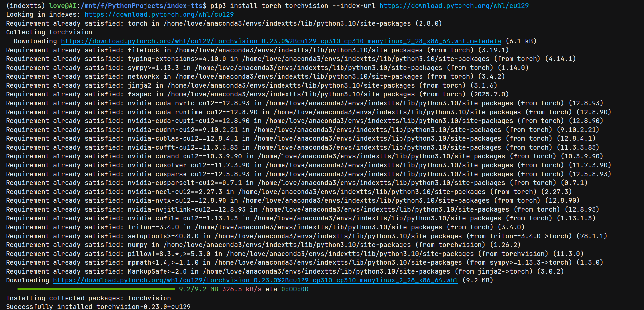Click the '(78.1.1)' setuptools version

point(592,236)
